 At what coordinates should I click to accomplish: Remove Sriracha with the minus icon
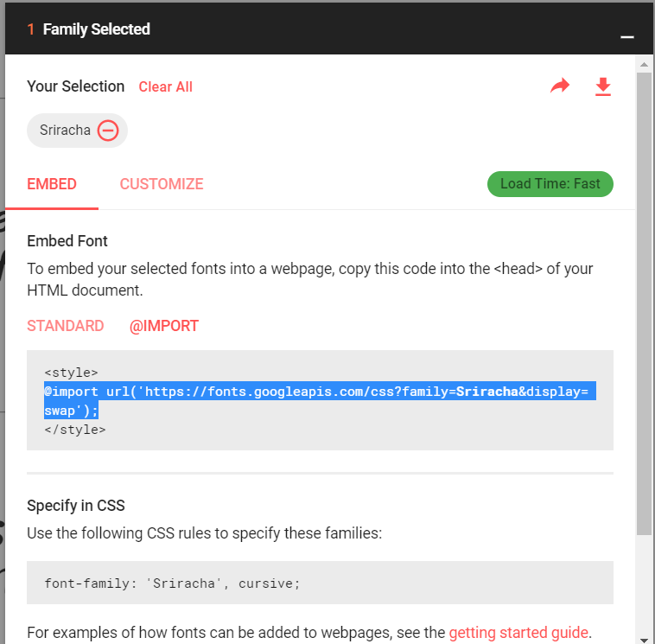pos(108,131)
